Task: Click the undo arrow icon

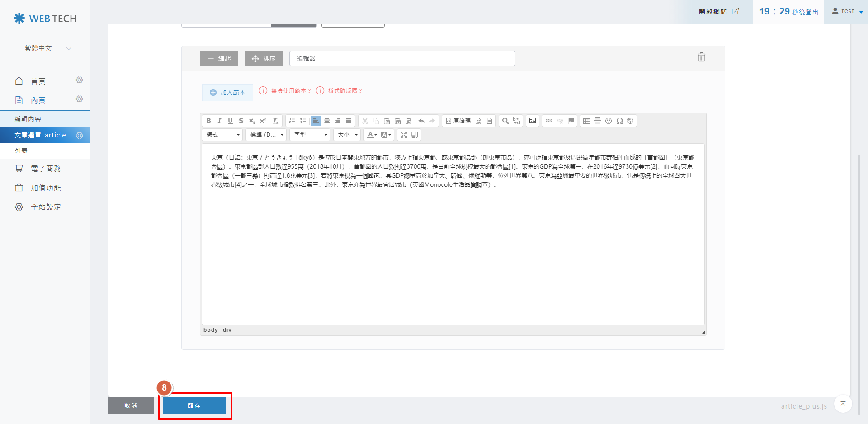Action: tap(421, 121)
